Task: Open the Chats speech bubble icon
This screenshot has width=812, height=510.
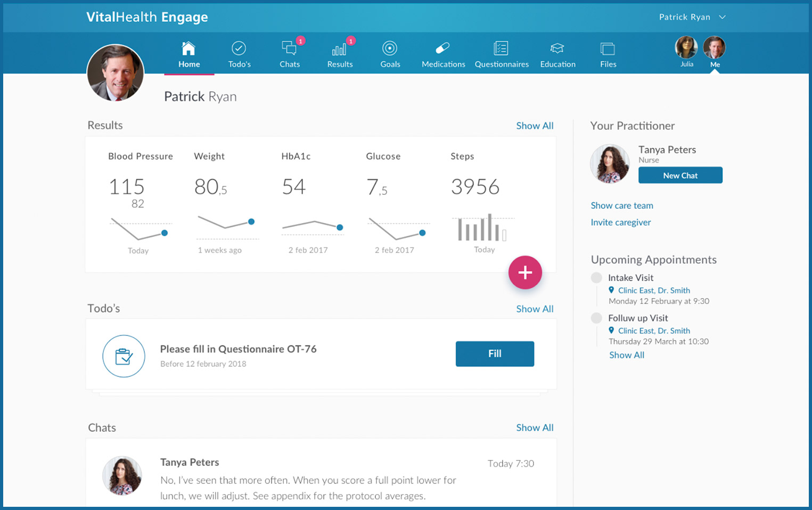Action: coord(289,48)
